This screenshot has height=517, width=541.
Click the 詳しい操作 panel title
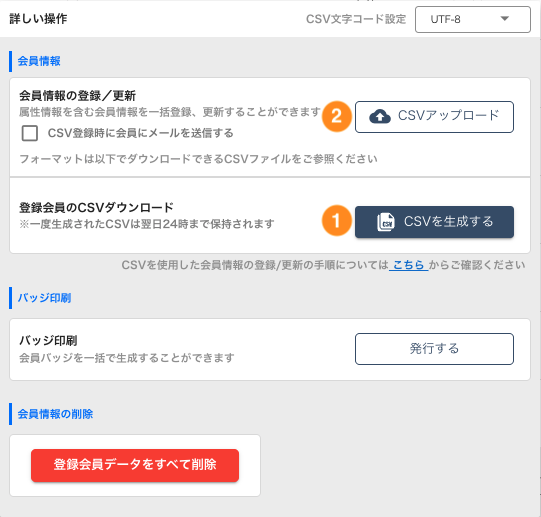point(38,19)
